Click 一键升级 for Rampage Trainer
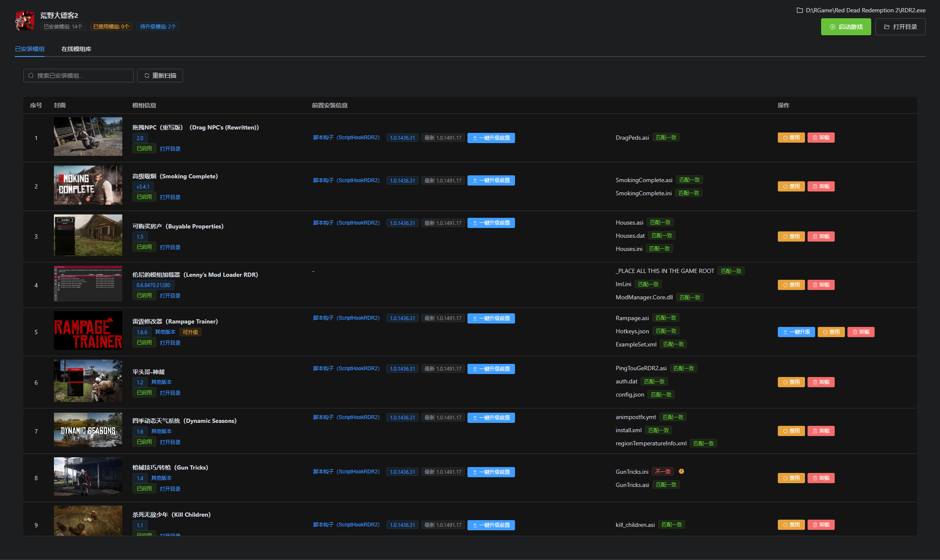Viewport: 940px width, 560px height. [796, 332]
